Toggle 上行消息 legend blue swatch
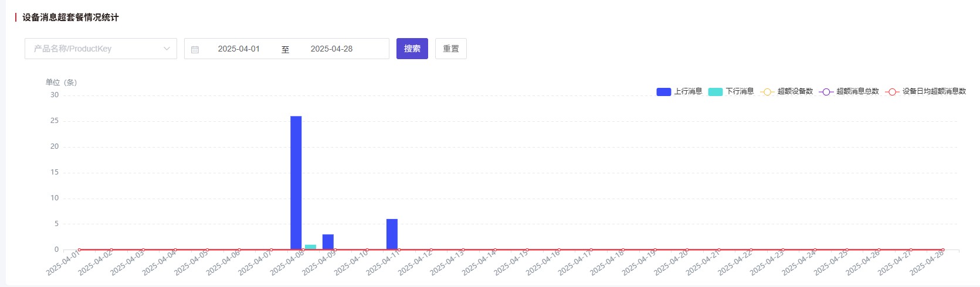This screenshot has width=980, height=287. pyautogui.click(x=663, y=92)
